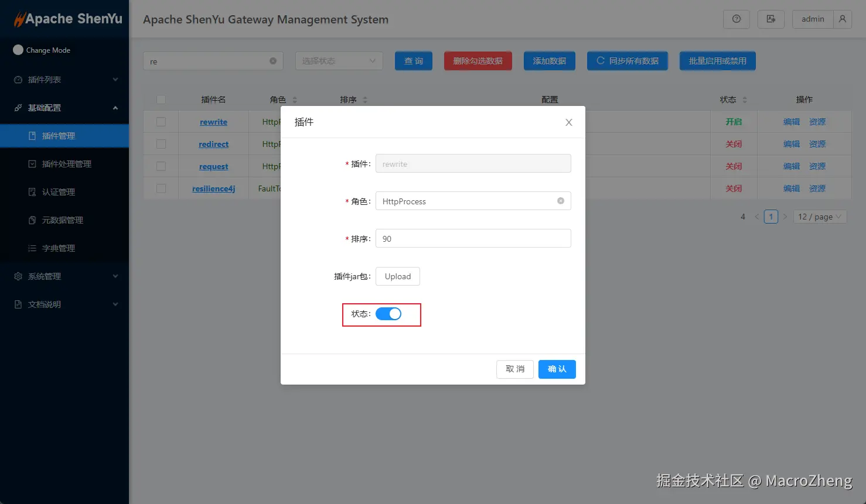Click 编辑 in the request row
This screenshot has height=504, width=866.
pyautogui.click(x=792, y=166)
